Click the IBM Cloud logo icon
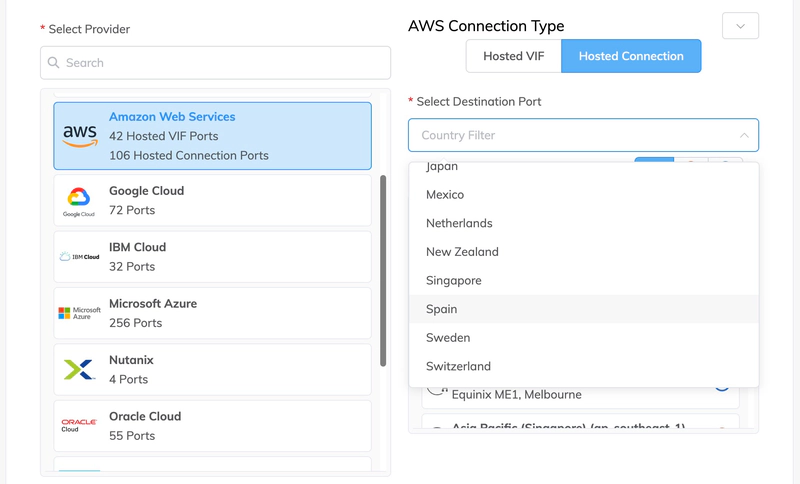The image size is (800, 484). pyautogui.click(x=79, y=257)
